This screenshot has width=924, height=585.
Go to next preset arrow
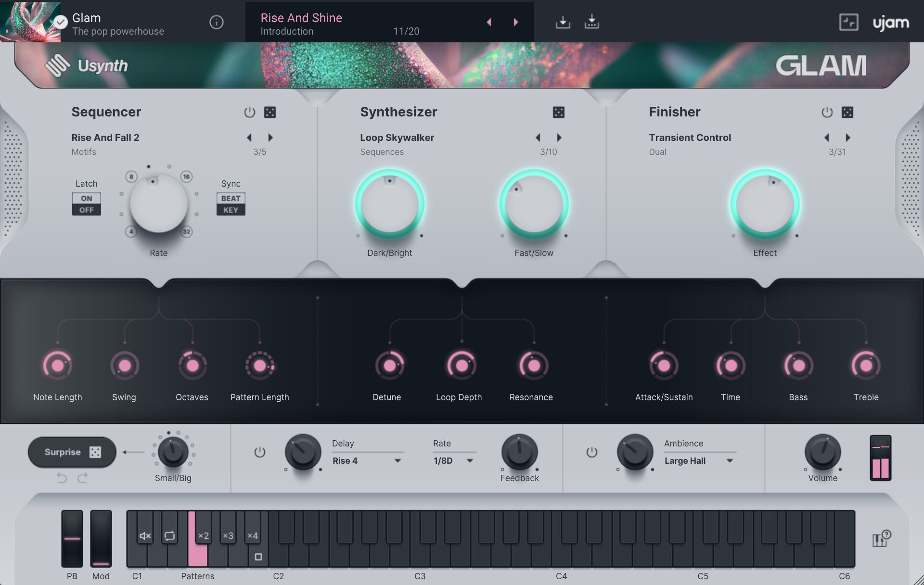coord(516,22)
